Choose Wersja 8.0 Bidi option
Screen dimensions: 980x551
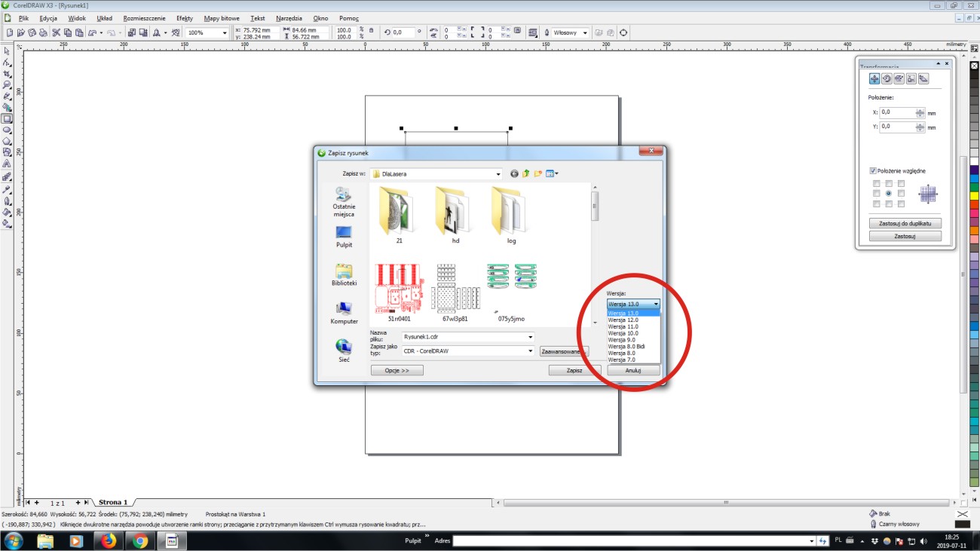pyautogui.click(x=634, y=347)
